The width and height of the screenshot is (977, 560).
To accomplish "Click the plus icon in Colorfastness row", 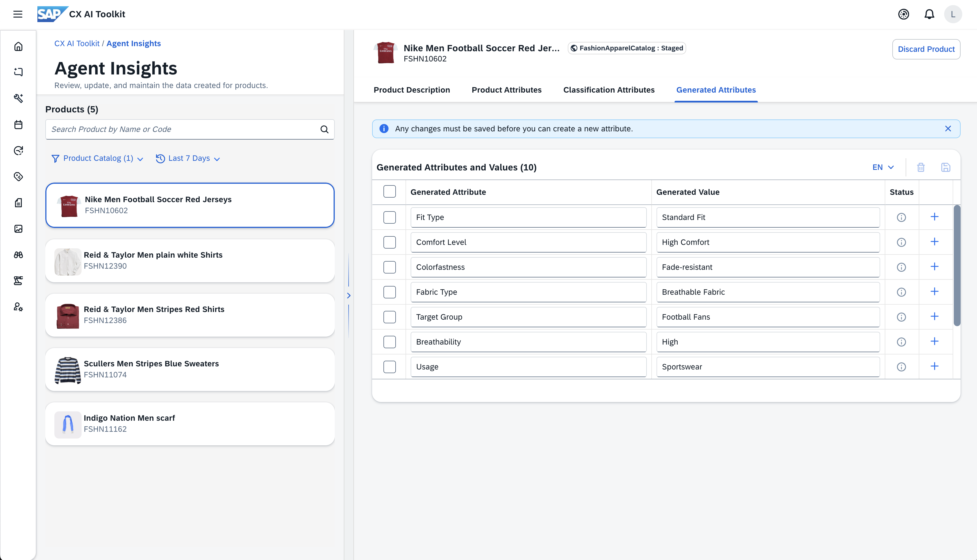I will pos(934,266).
